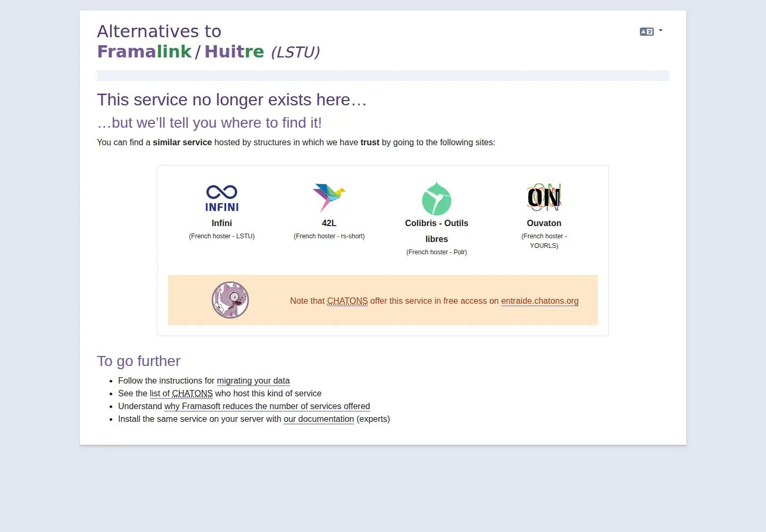766x532 pixels.
Task: Click the Framalink title text
Action: pos(144,52)
